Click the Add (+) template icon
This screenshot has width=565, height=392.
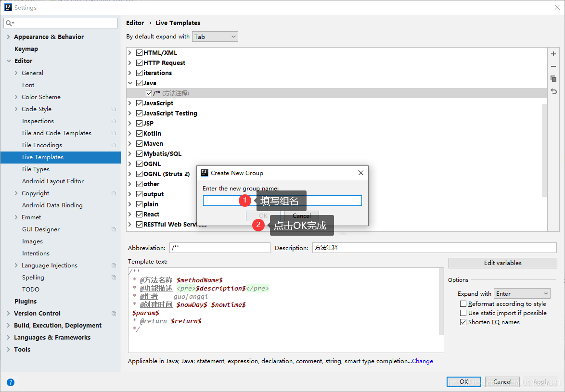pos(553,54)
